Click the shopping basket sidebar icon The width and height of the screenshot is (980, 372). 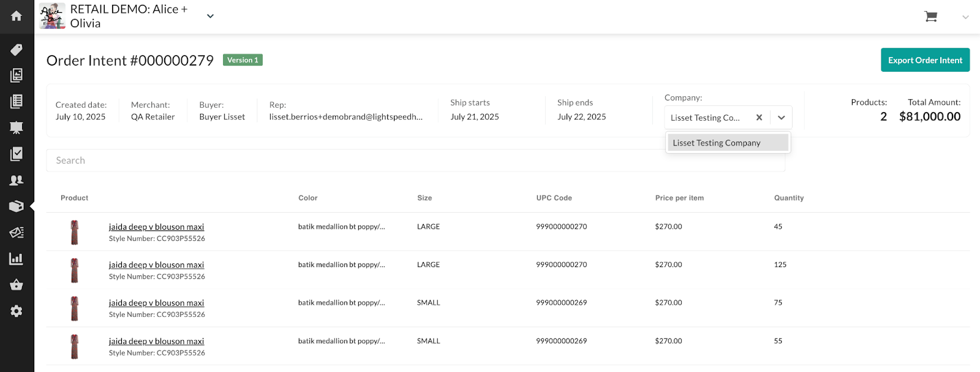(x=17, y=285)
